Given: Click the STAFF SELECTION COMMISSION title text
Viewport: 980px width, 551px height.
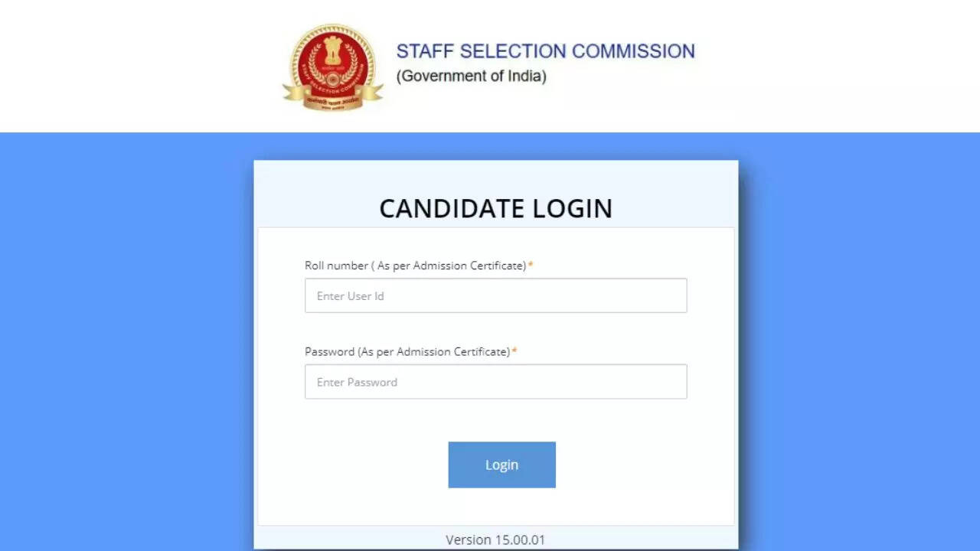Looking at the screenshot, I should pos(545,51).
